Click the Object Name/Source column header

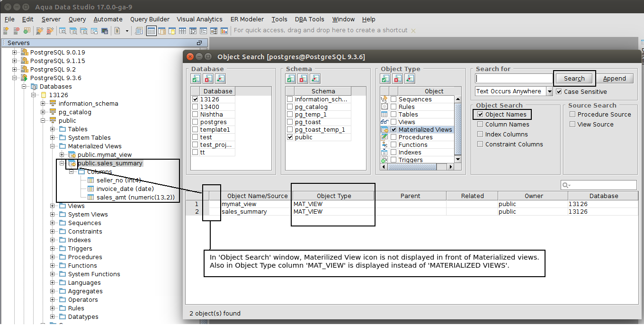click(x=257, y=196)
